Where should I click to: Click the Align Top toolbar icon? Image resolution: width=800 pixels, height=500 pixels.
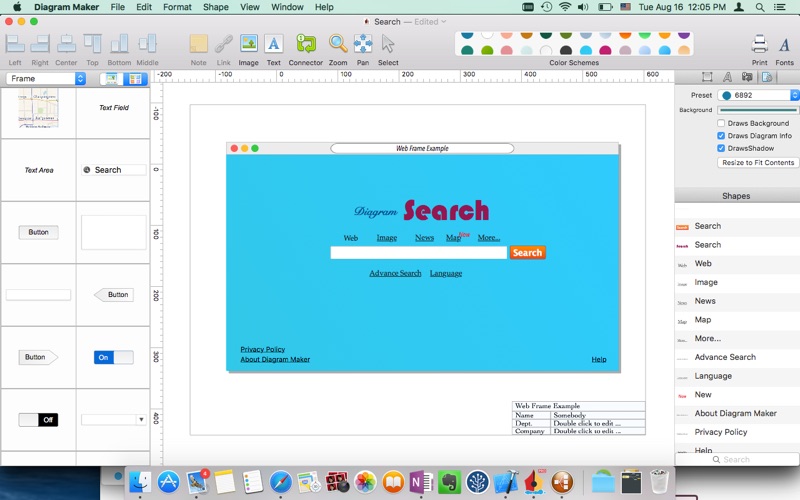92,44
